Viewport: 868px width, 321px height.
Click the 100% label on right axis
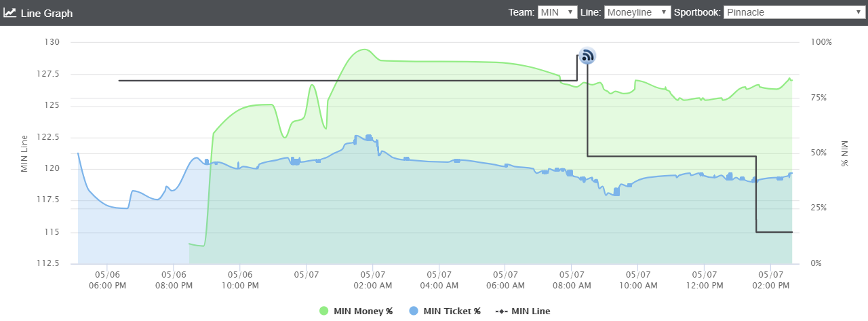(x=821, y=42)
